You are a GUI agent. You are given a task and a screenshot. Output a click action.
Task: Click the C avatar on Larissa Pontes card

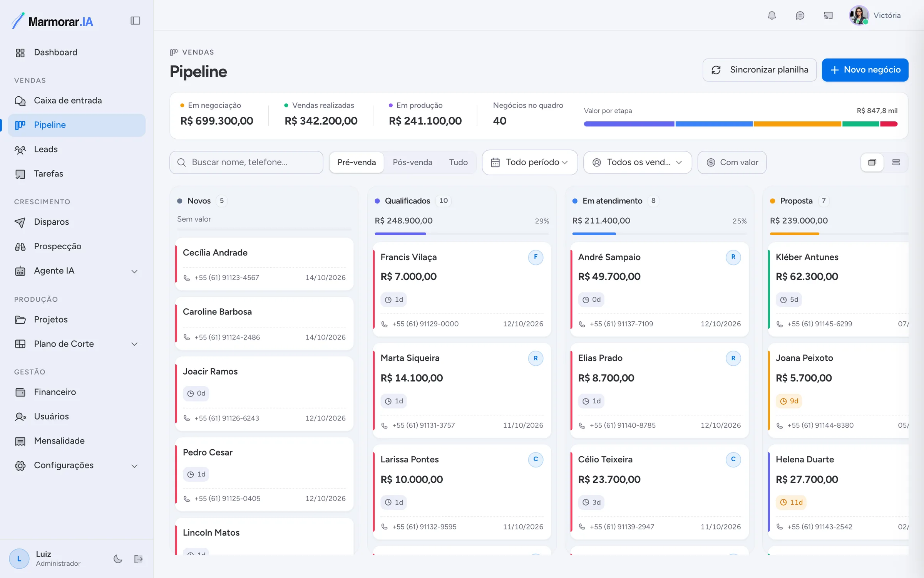[536, 459]
